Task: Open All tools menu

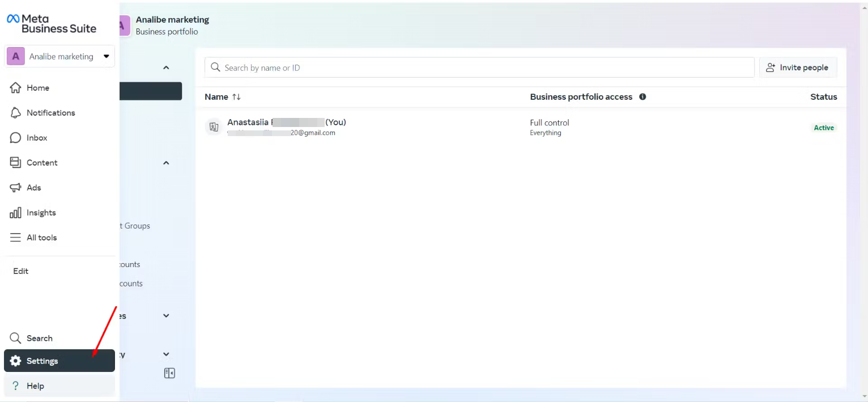Action: click(59, 238)
